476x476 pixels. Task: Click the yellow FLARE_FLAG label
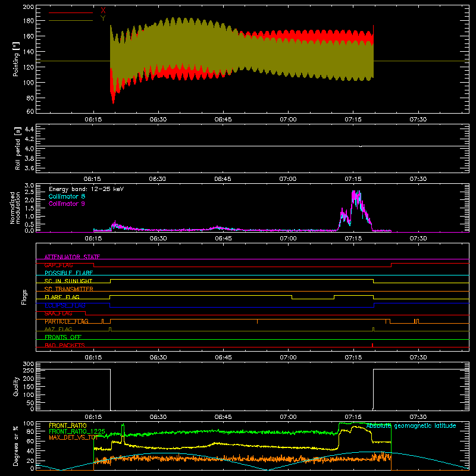pos(62,297)
